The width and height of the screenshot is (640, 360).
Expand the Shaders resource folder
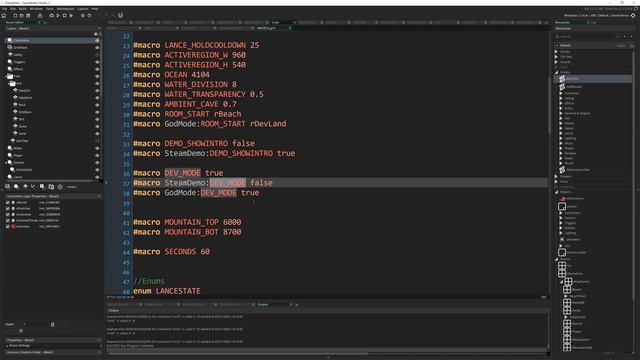pos(556,176)
